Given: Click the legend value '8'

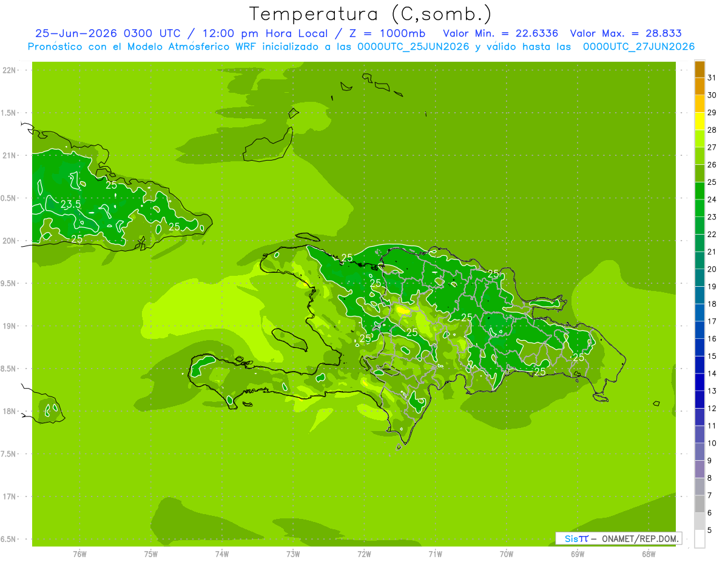Looking at the screenshot, I should [709, 478].
